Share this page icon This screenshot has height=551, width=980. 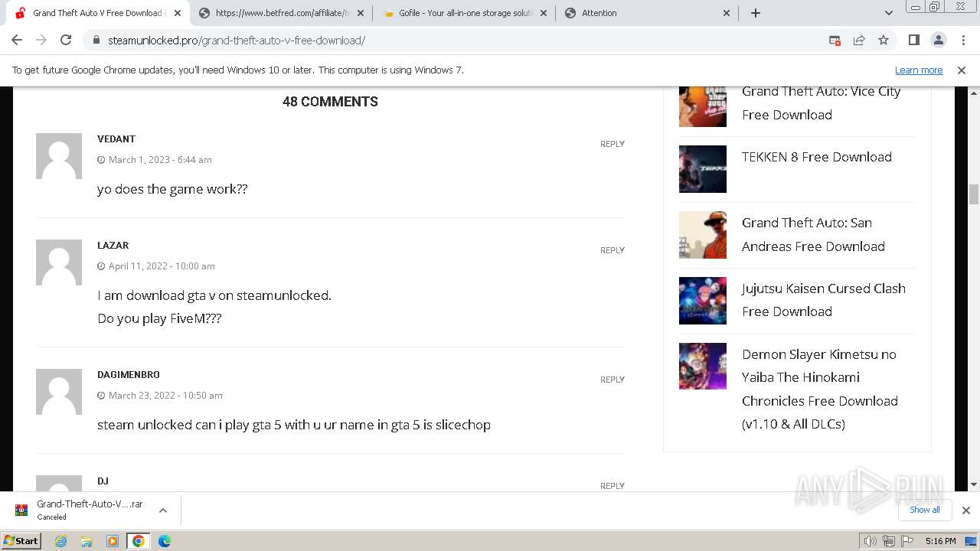[859, 40]
